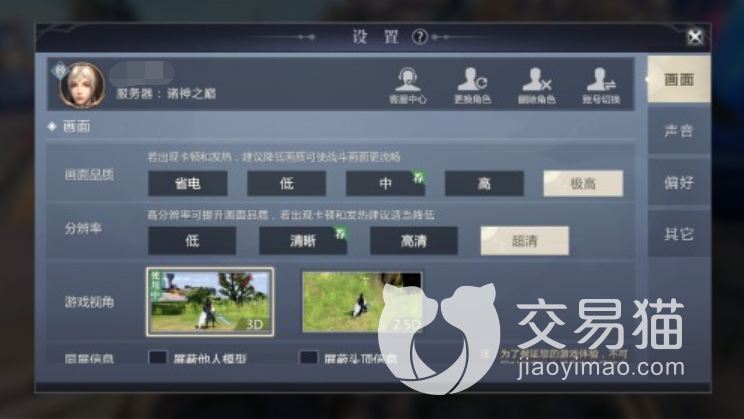Select the 2.5D game view thumbnail

pyautogui.click(x=362, y=302)
